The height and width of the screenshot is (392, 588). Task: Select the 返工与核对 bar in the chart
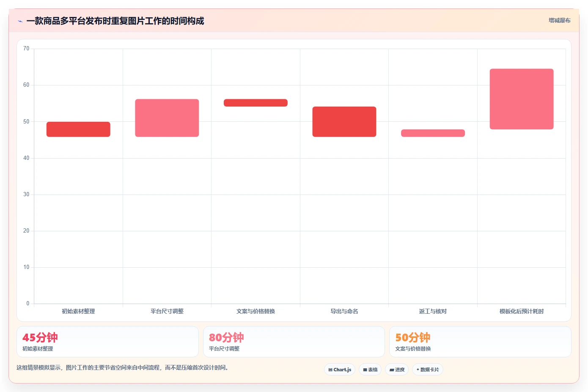pyautogui.click(x=433, y=133)
